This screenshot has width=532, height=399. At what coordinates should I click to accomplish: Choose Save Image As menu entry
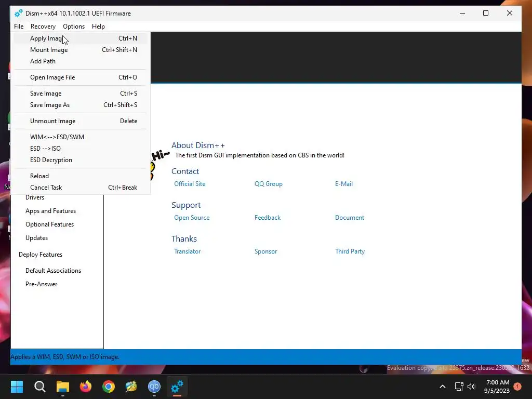pos(81,105)
